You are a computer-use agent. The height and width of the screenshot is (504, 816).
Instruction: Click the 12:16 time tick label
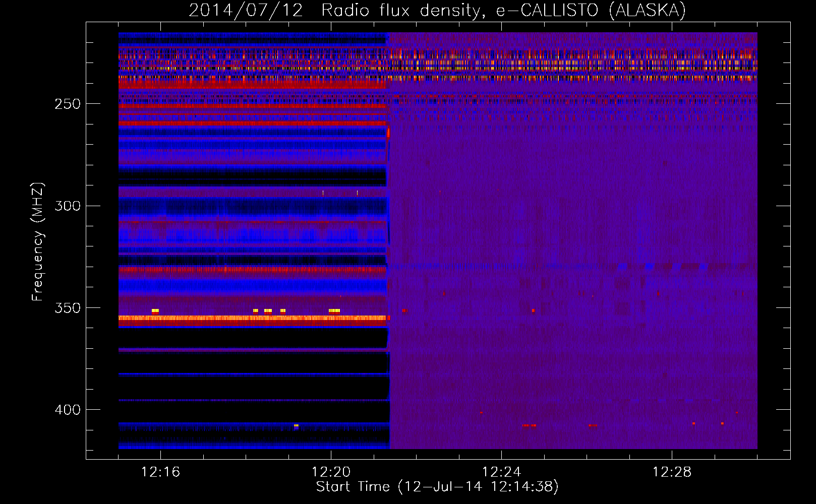[x=160, y=472]
